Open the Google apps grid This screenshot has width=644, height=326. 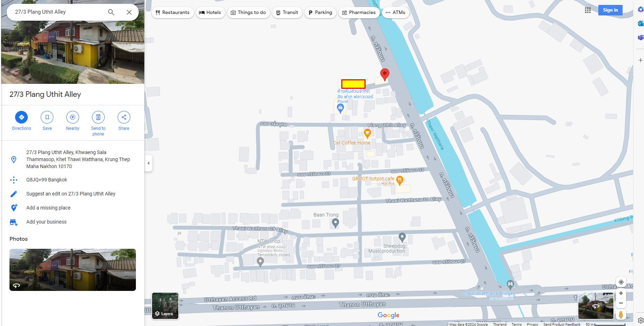click(x=588, y=10)
